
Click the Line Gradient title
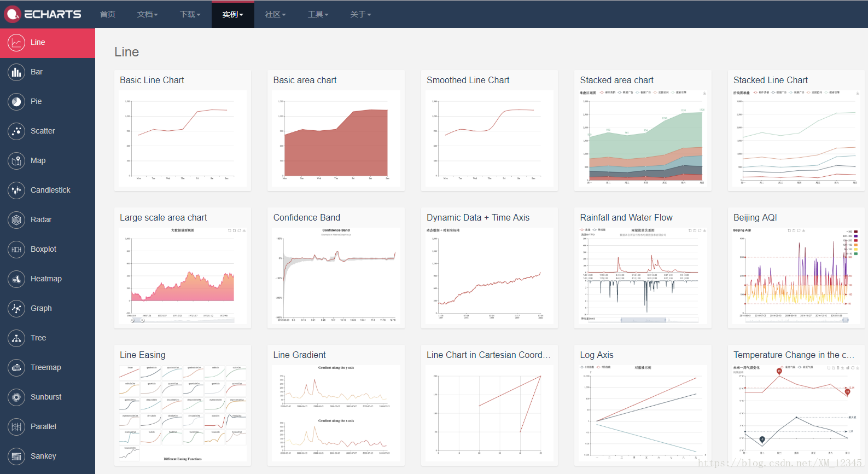300,355
